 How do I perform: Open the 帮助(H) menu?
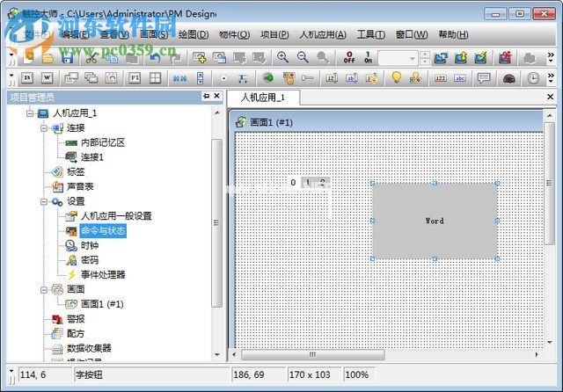click(x=453, y=34)
